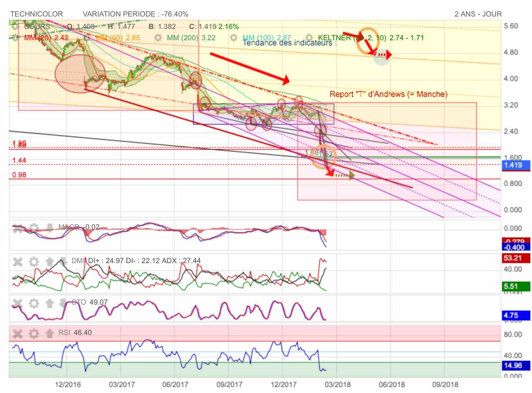Image resolution: width=532 pixels, height=393 pixels.
Task: Click the blue 4.75 stochastic value tag
Action: click(x=516, y=316)
